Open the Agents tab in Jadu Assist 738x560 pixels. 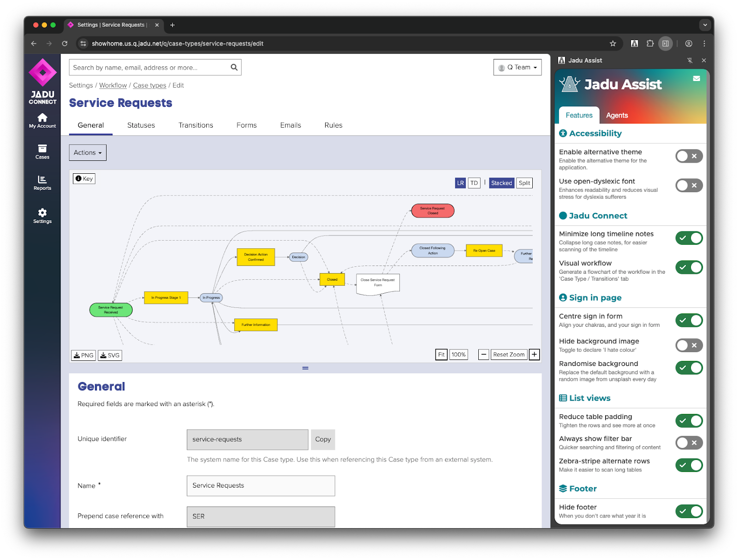pyautogui.click(x=617, y=115)
